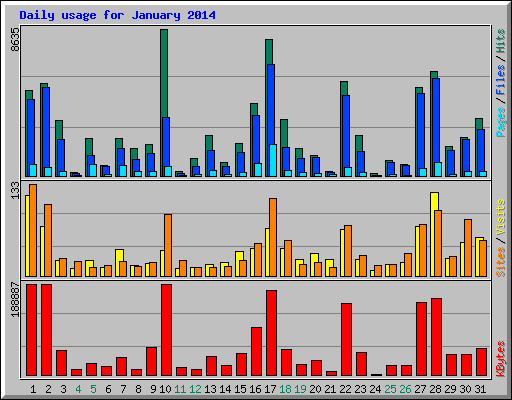Click the red KBytes bar for day 16
This screenshot has width=512, height=400.
(257, 352)
